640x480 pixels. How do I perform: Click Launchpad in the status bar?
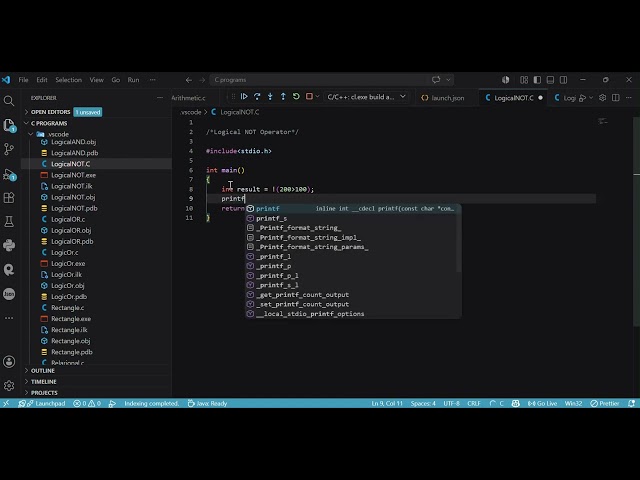(x=46, y=403)
